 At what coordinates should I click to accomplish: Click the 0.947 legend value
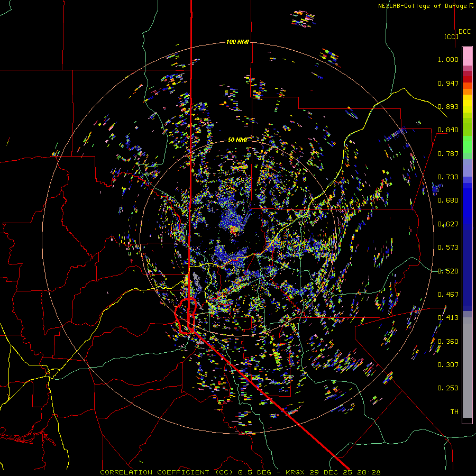click(x=448, y=83)
